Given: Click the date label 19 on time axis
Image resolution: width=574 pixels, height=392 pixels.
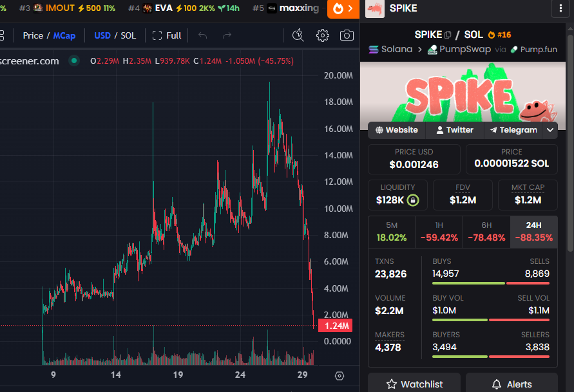Looking at the screenshot, I should coord(178,375).
